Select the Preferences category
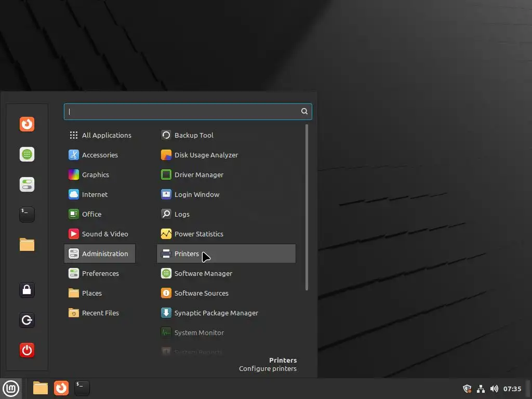 [100, 273]
